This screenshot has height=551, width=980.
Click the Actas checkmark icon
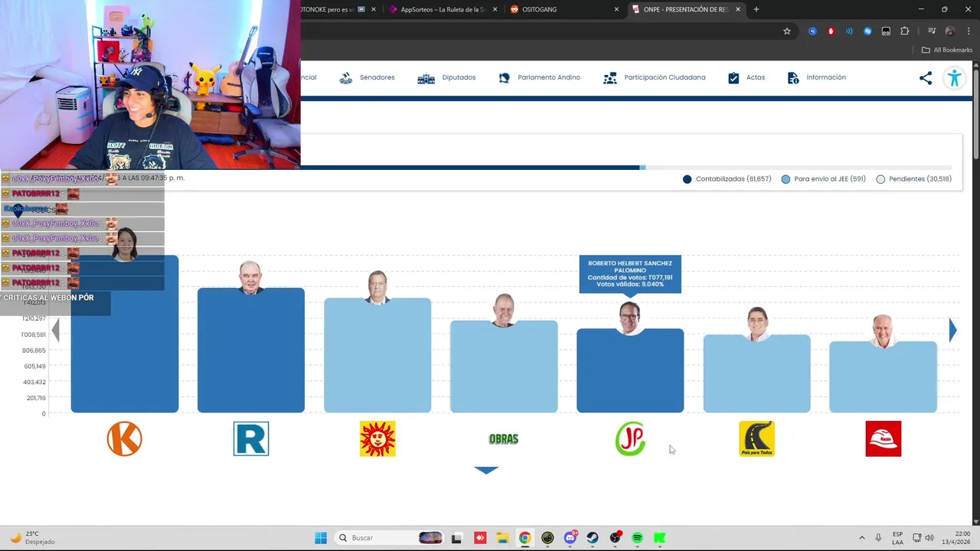tap(733, 78)
